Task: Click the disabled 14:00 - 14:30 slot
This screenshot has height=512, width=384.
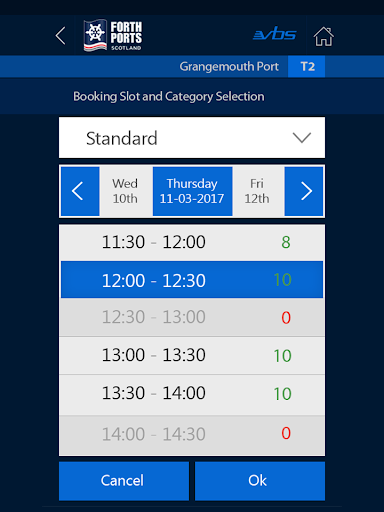Action: tap(192, 435)
